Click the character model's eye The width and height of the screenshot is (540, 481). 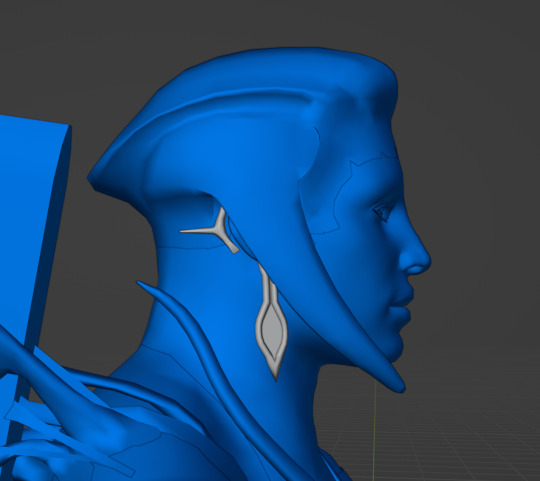(383, 211)
